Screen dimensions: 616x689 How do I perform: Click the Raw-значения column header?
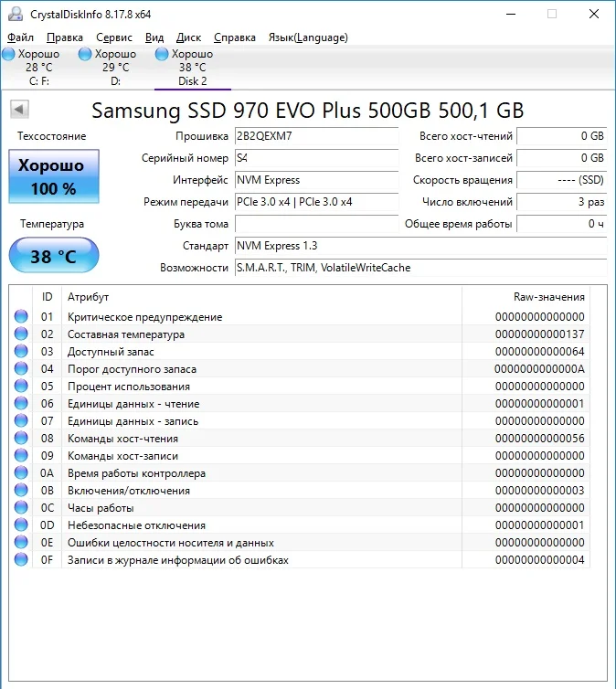point(526,297)
